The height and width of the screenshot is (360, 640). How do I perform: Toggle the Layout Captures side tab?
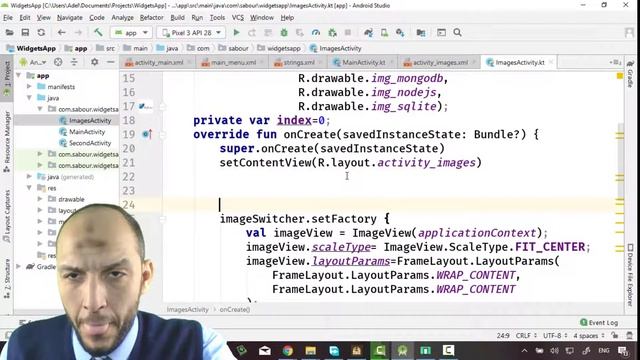[7, 216]
